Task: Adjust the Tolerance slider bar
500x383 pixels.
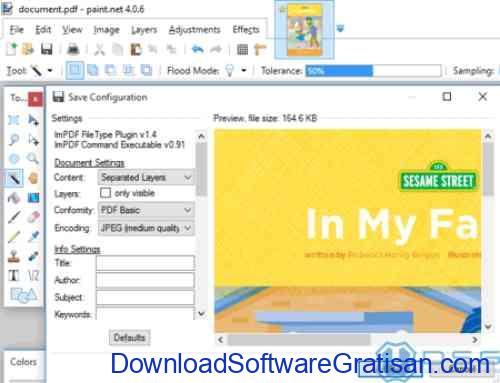Action: pos(373,71)
